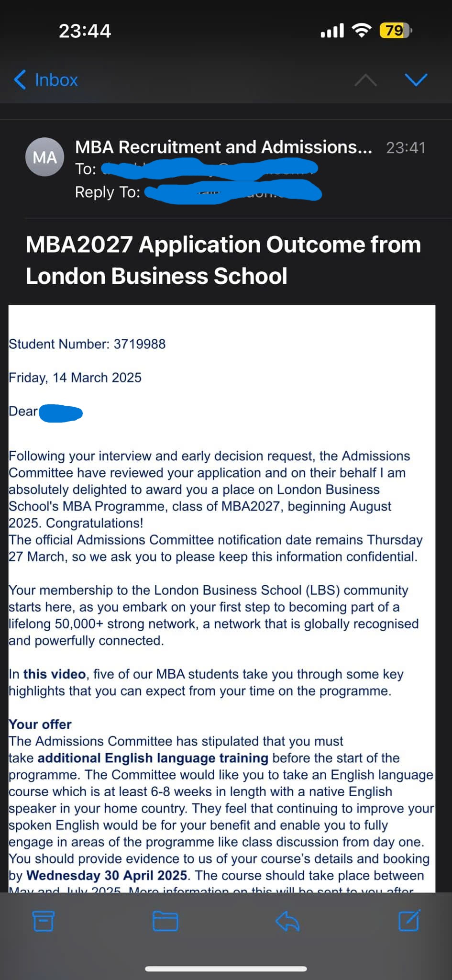Go to previous message up arrow
Viewport: 452px width, 980px height.
coord(365,80)
